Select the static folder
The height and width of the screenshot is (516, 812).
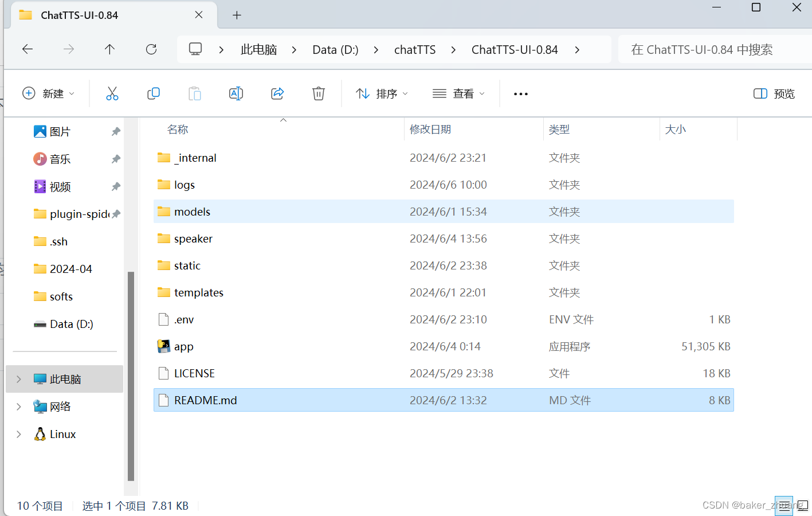[444, 265]
